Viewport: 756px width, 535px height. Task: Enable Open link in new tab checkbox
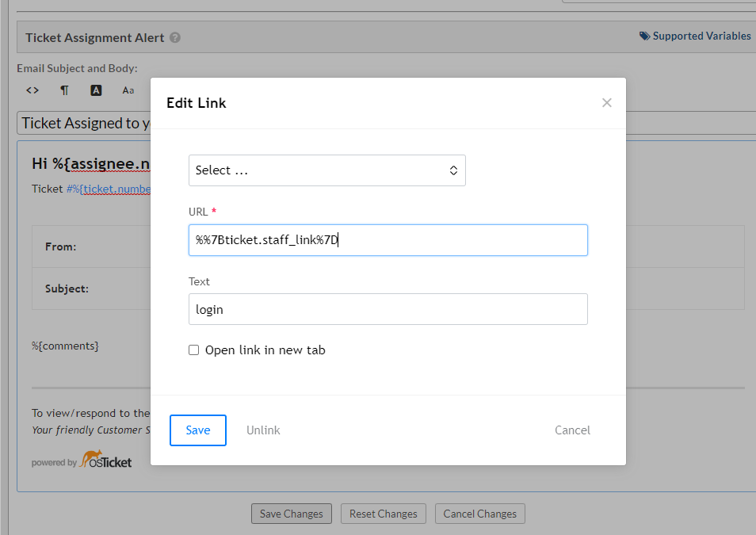194,350
